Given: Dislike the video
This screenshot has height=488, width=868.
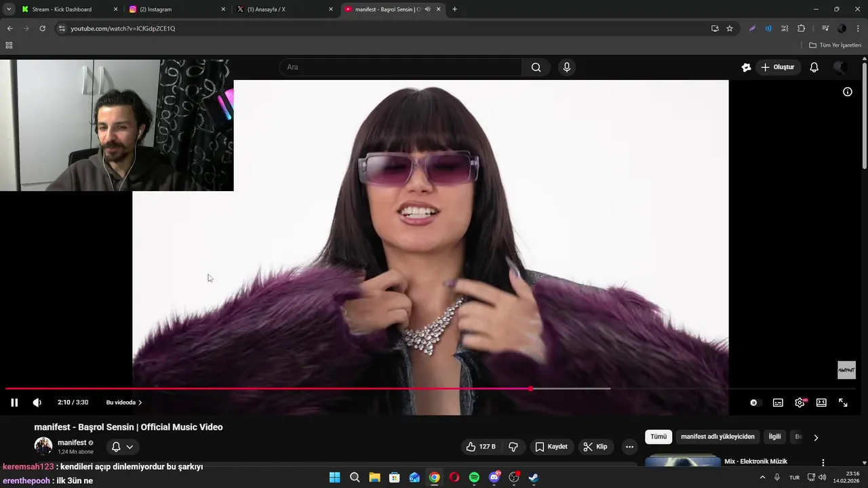Looking at the screenshot, I should pyautogui.click(x=513, y=447).
